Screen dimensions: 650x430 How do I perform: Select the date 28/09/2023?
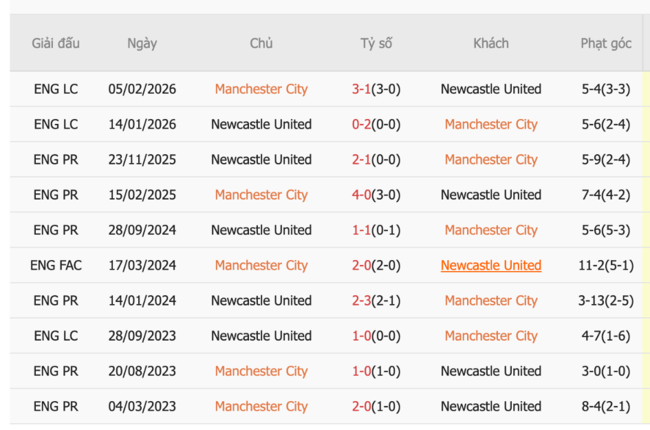(142, 336)
